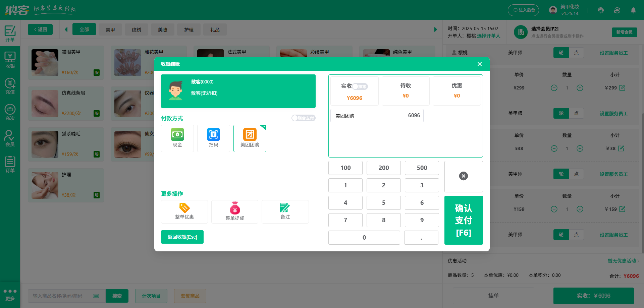Click the customer service headset icon
The image size is (644, 308).
[x=601, y=10]
